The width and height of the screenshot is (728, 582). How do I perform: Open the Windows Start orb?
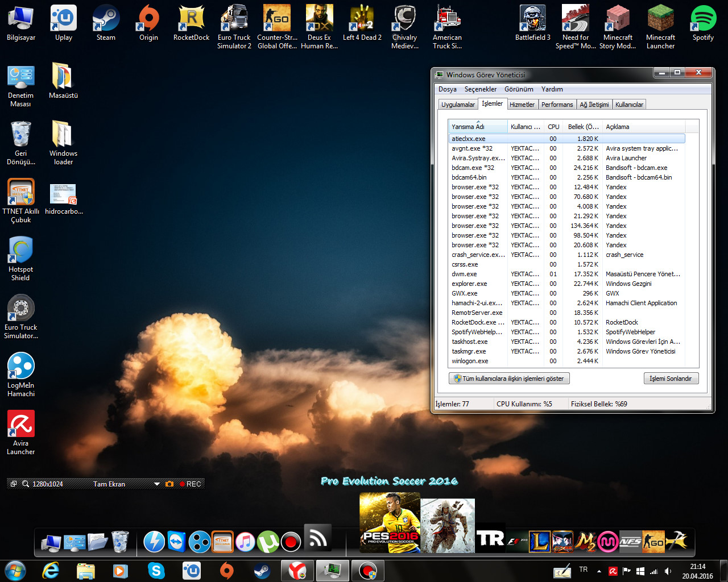(x=15, y=570)
